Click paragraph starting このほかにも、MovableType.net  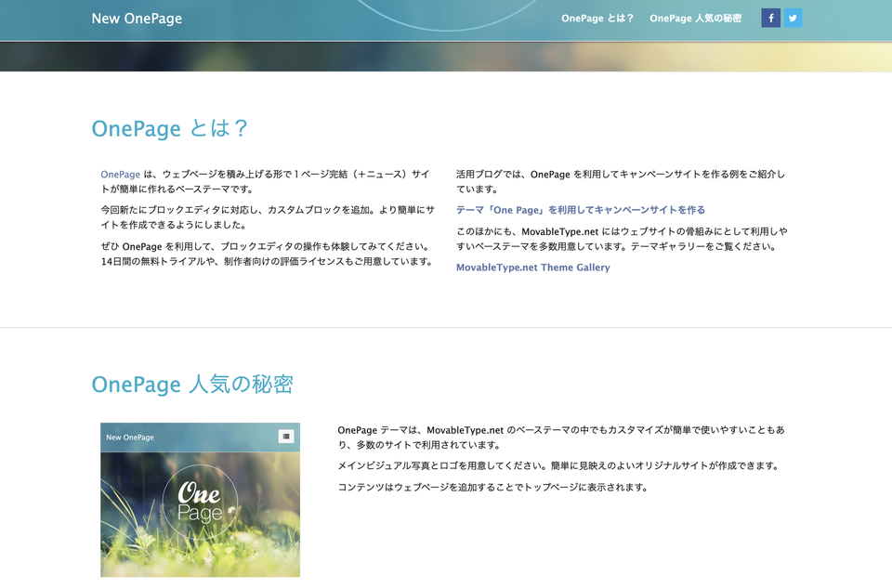(x=622, y=239)
